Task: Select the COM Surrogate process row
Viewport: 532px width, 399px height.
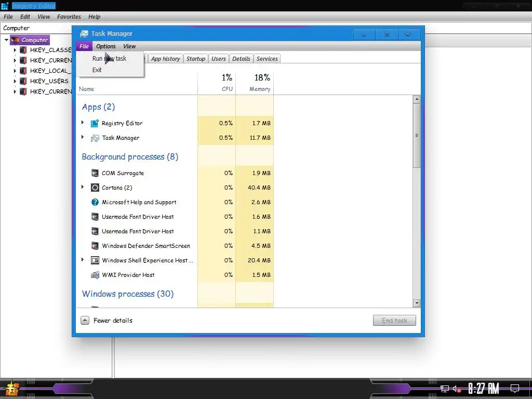Action: pyautogui.click(x=175, y=173)
